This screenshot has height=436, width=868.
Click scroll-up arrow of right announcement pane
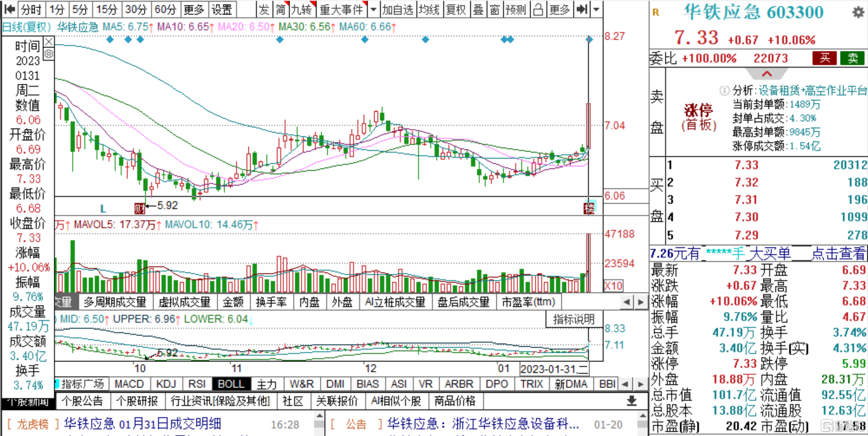click(x=643, y=416)
